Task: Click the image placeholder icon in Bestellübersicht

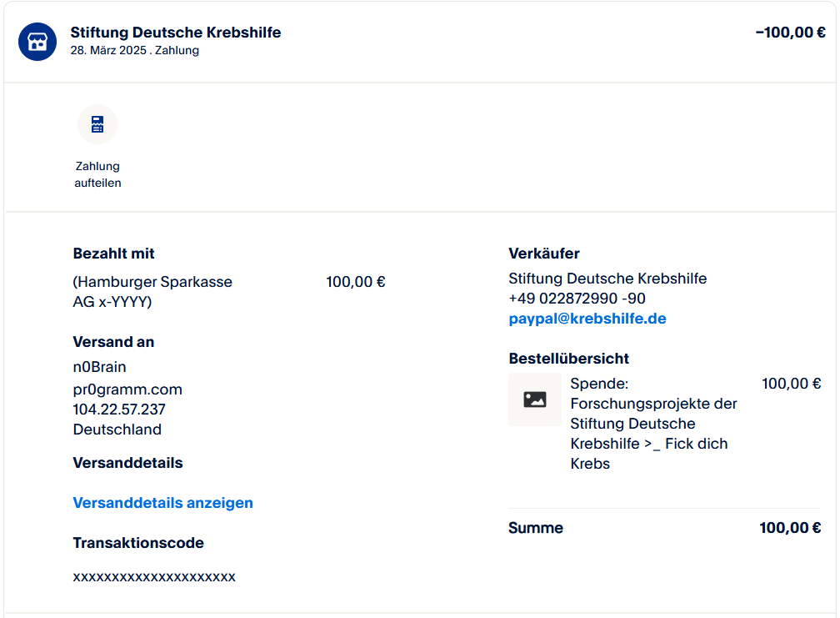Action: [x=535, y=399]
